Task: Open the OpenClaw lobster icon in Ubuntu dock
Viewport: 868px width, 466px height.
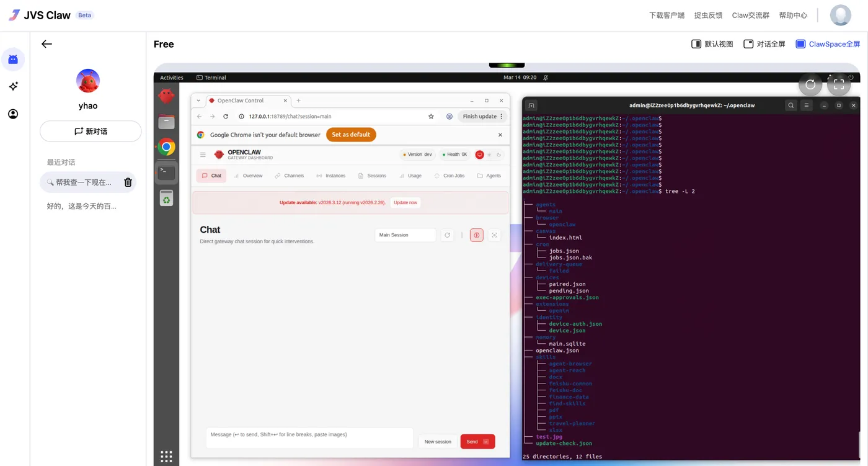Action: point(166,96)
